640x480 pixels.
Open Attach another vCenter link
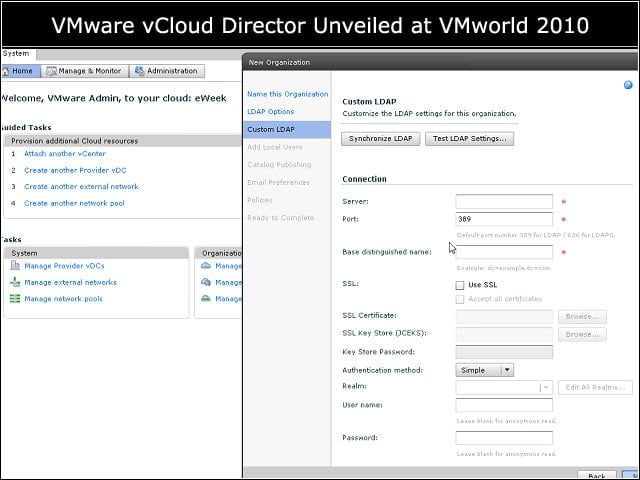tap(65, 153)
